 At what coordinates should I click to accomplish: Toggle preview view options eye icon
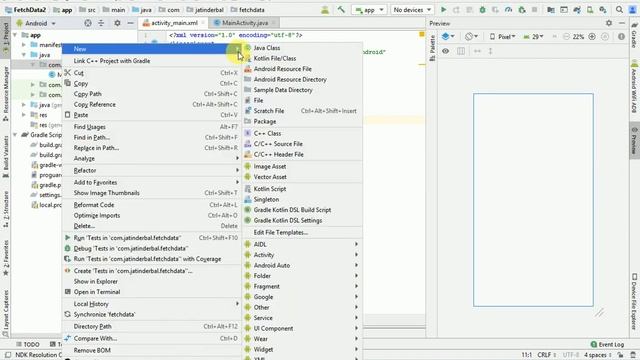pyautogui.click(x=445, y=51)
